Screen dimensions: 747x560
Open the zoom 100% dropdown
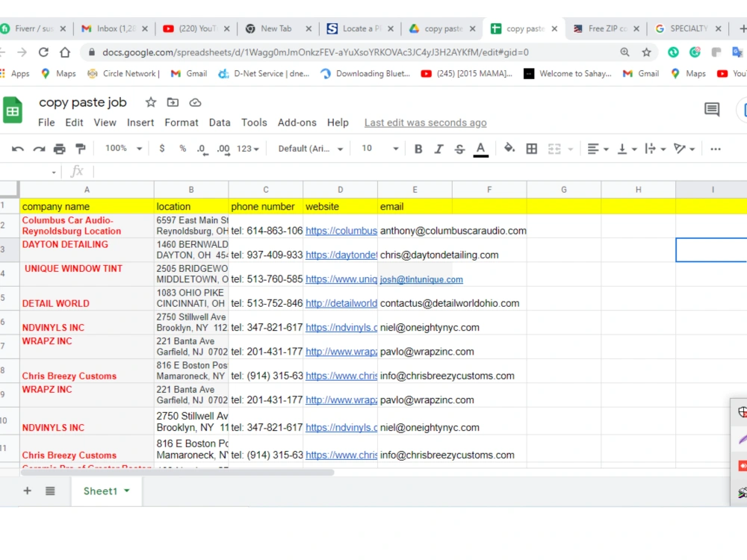tap(123, 149)
